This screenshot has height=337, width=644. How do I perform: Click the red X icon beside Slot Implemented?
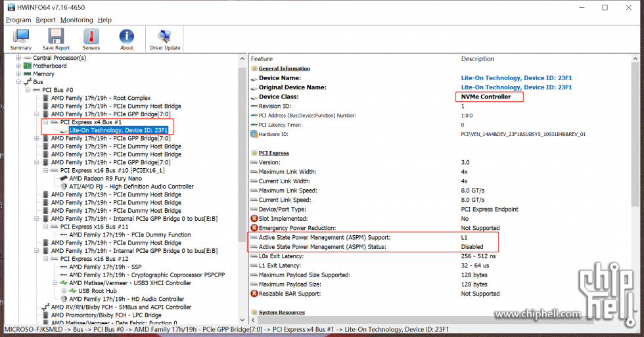pos(254,218)
